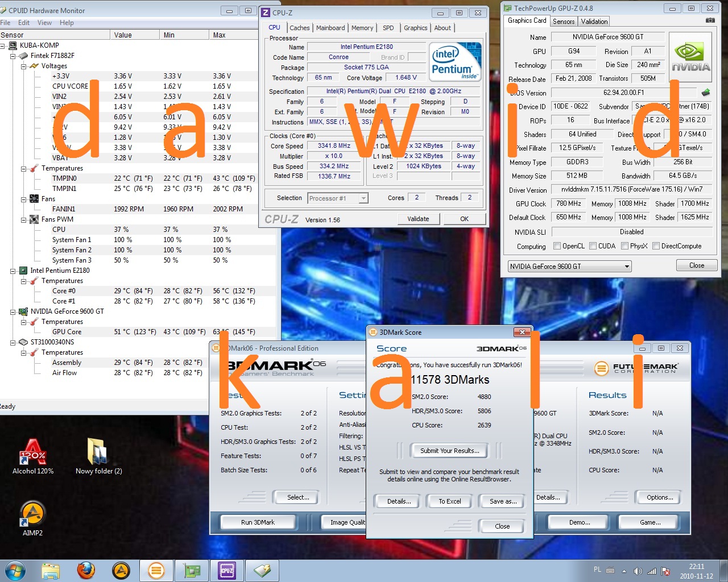
Task: Select the AIMP2 desktop shortcut
Action: tap(32, 518)
